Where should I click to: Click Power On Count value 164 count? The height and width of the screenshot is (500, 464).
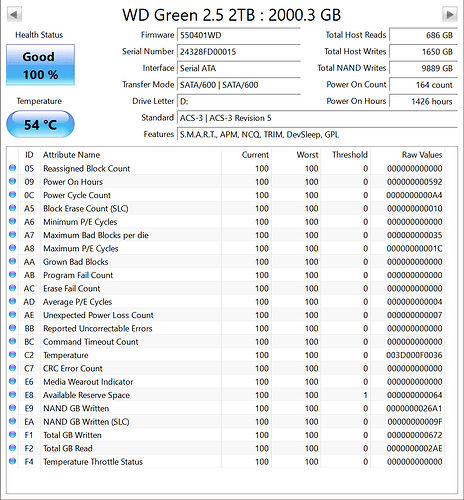point(423,85)
